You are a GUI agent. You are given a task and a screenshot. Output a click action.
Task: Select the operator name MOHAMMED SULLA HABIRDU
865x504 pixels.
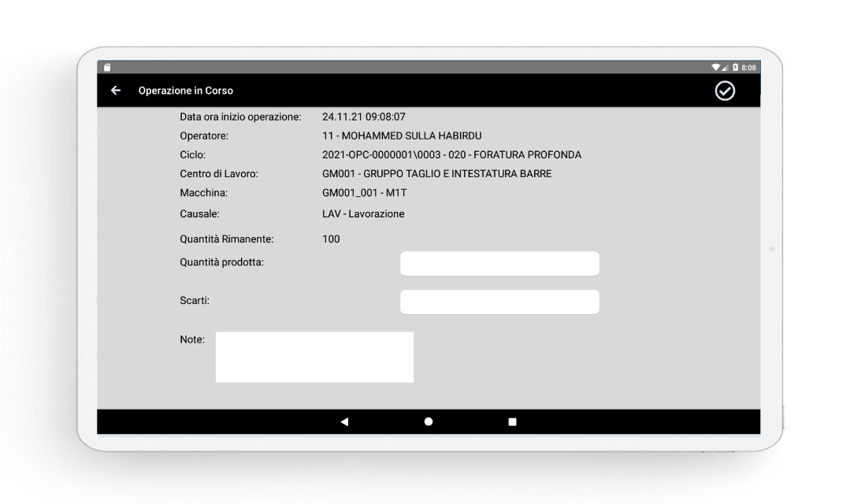[402, 135]
